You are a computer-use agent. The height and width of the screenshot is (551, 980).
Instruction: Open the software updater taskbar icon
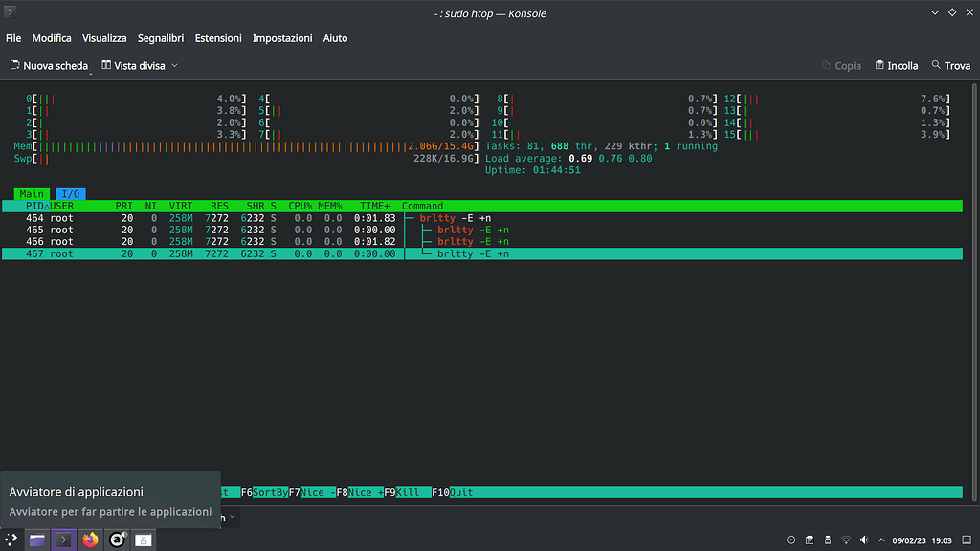pyautogui.click(x=117, y=540)
